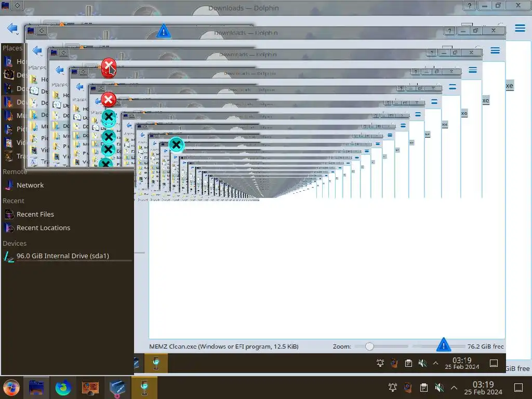This screenshot has width=532, height=399.
Task: Click the MEMZ Clean.exe status bar text
Action: 224,347
